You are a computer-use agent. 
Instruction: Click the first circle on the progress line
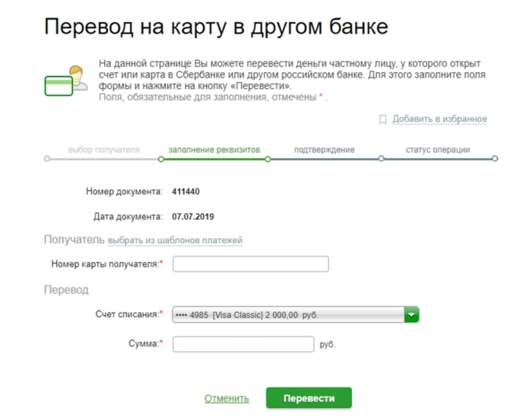(x=47, y=159)
